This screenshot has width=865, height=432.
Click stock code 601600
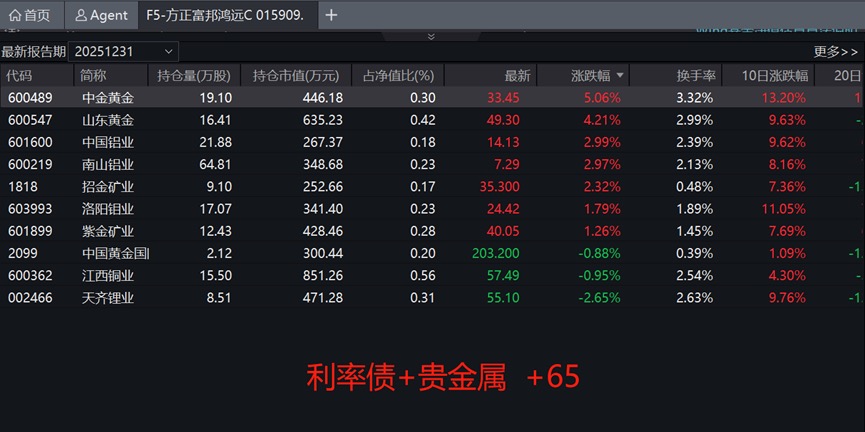tap(30, 142)
